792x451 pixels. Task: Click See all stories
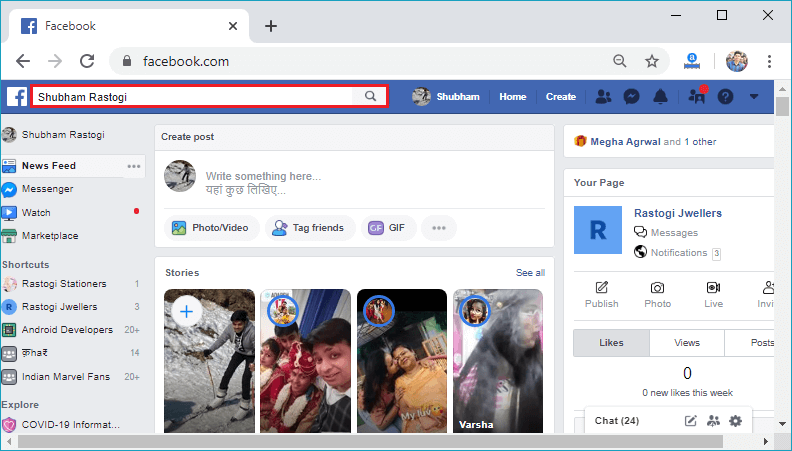(x=530, y=273)
